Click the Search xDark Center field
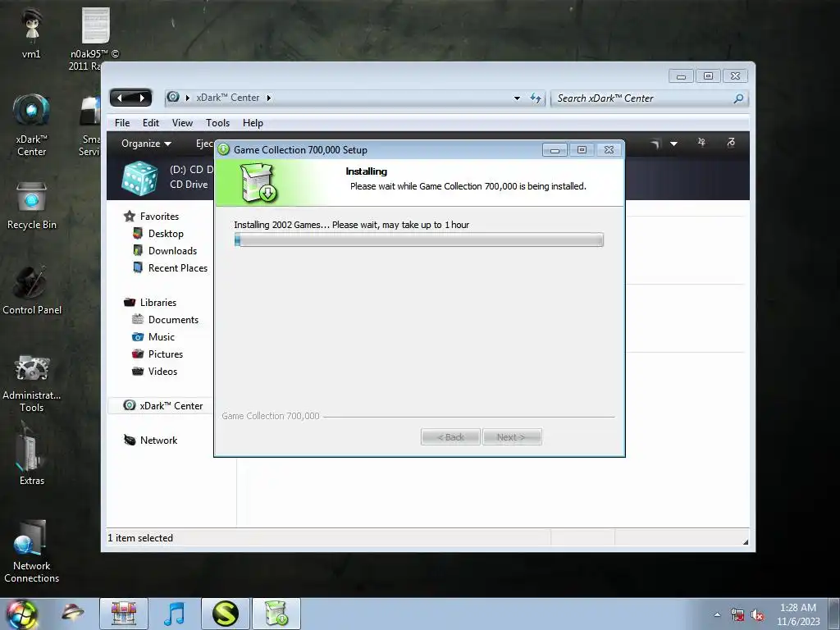This screenshot has height=630, width=840. (640, 98)
